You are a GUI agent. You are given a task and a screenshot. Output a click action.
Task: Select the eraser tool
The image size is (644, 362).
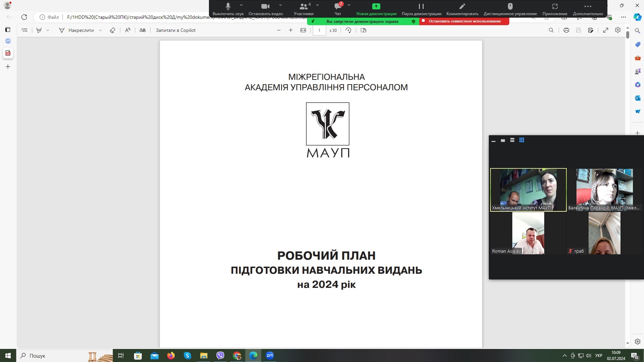[113, 30]
